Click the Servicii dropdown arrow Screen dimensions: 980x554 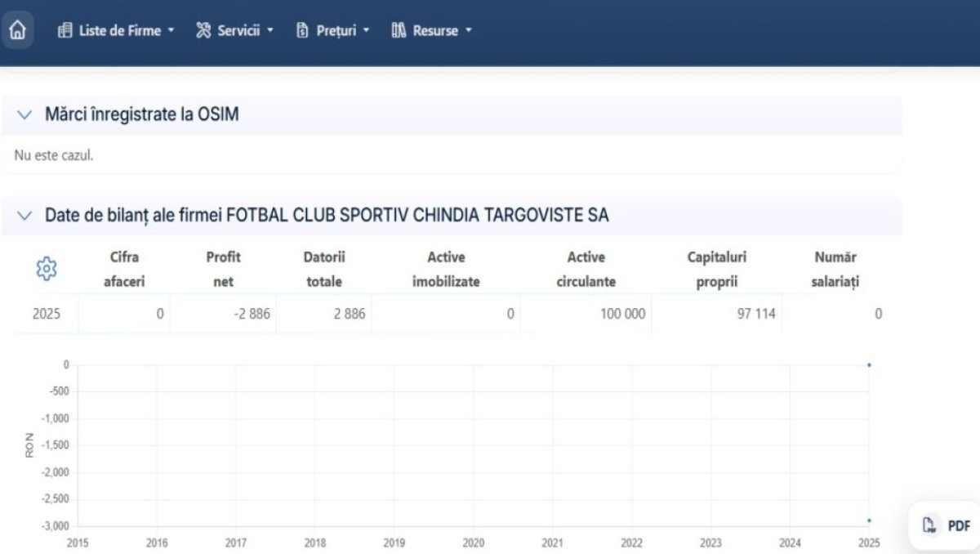tap(269, 31)
